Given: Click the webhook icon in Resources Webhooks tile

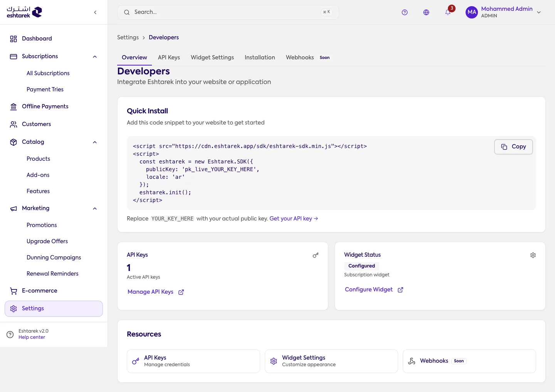Looking at the screenshot, I should [x=412, y=361].
